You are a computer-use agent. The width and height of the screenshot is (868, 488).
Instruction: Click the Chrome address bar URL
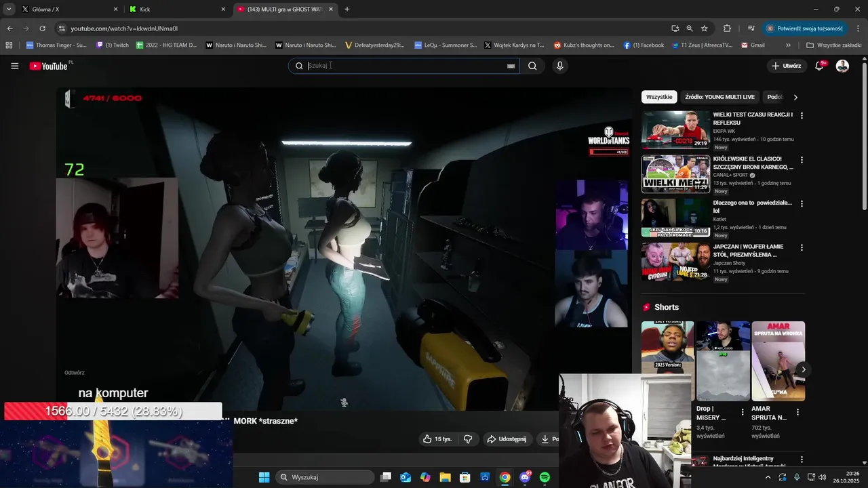coord(124,28)
